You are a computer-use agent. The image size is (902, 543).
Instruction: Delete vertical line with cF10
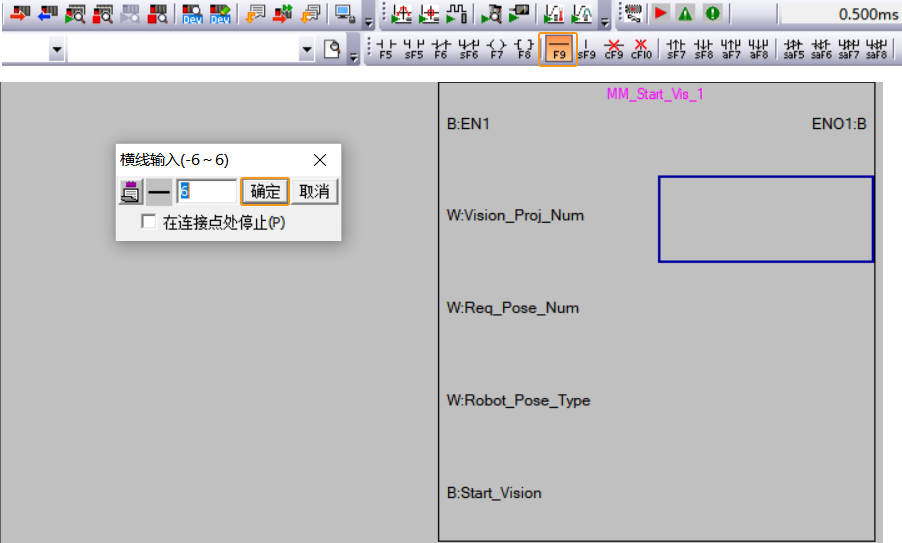point(641,49)
